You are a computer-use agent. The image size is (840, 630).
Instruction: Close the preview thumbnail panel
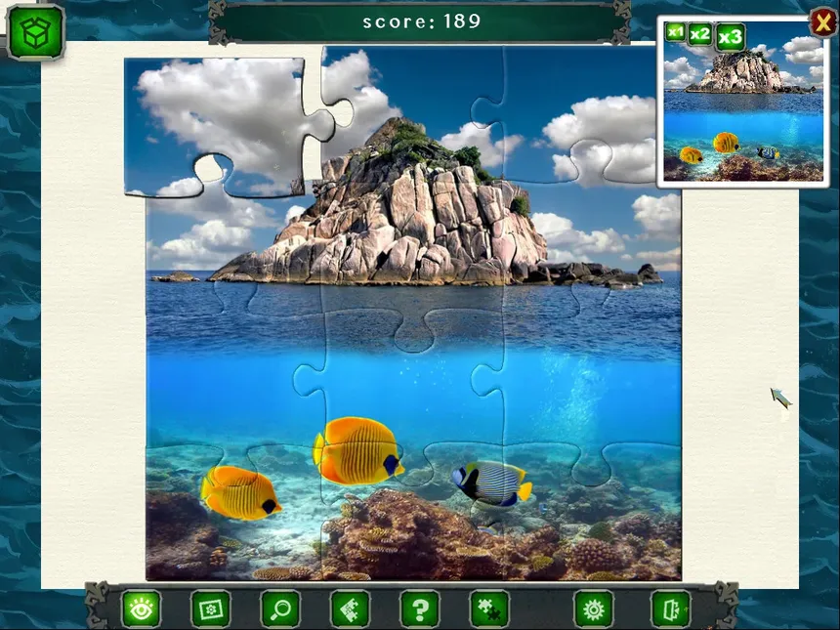click(x=822, y=22)
